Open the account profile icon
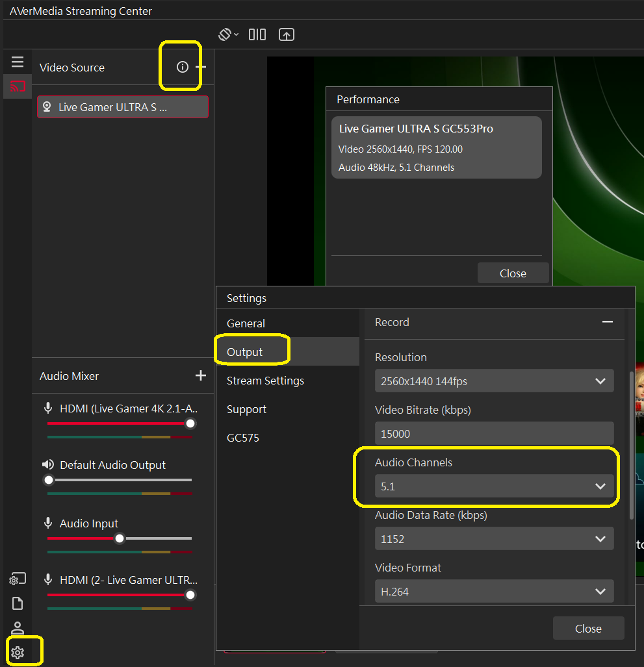This screenshot has width=644, height=667. (x=17, y=628)
